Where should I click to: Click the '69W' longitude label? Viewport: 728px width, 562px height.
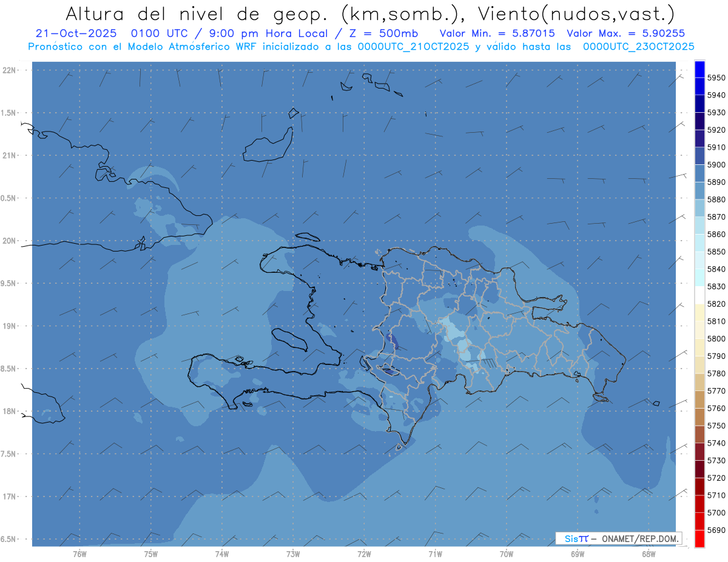click(x=578, y=554)
